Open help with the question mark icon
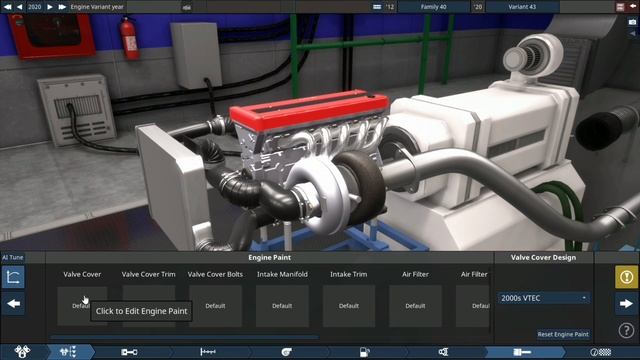 pyautogui.click(x=626, y=330)
